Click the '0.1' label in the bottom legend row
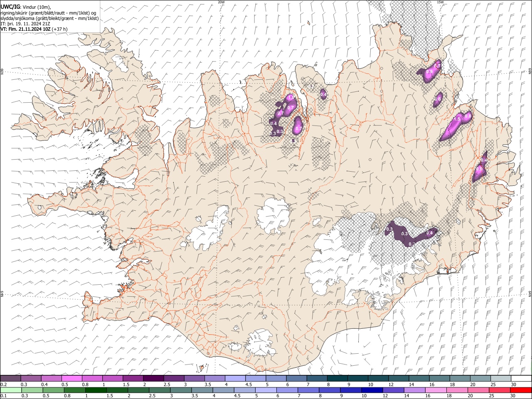 click(x=3, y=396)
